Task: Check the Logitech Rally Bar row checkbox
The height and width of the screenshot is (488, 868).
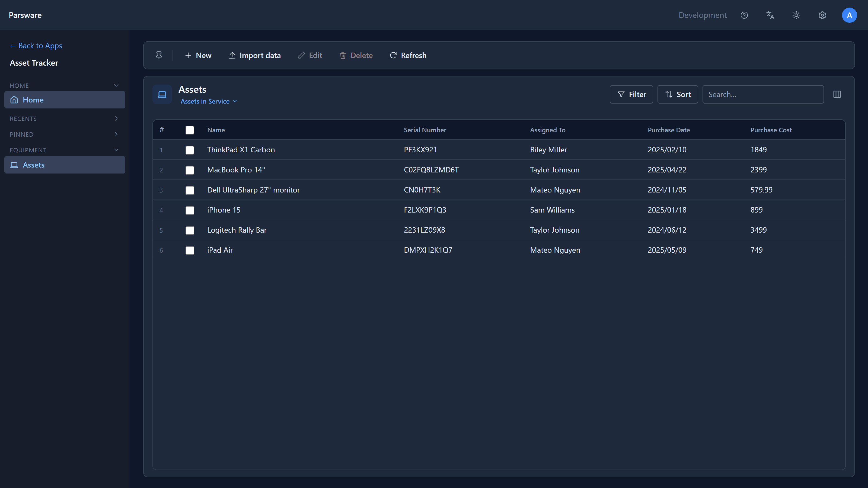Action: pyautogui.click(x=190, y=230)
